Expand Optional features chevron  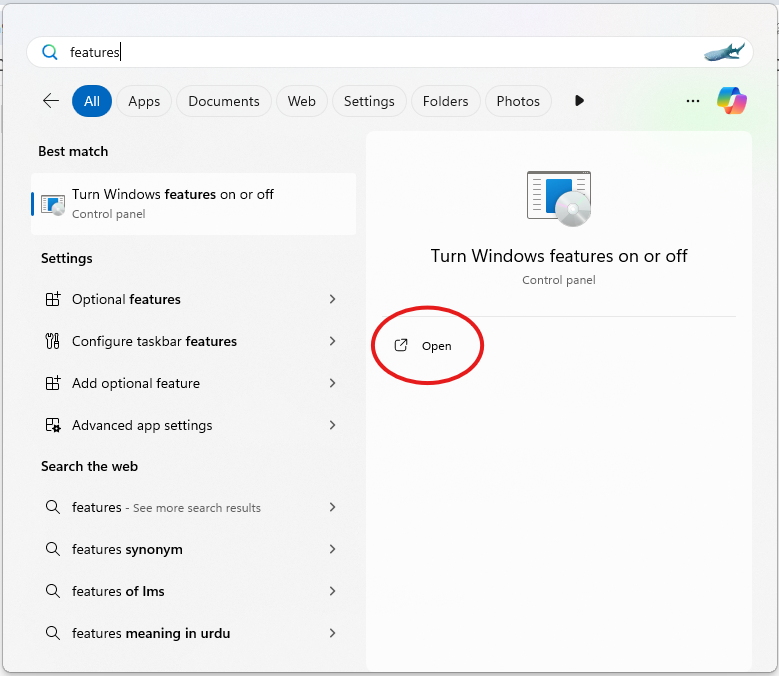pyautogui.click(x=332, y=299)
